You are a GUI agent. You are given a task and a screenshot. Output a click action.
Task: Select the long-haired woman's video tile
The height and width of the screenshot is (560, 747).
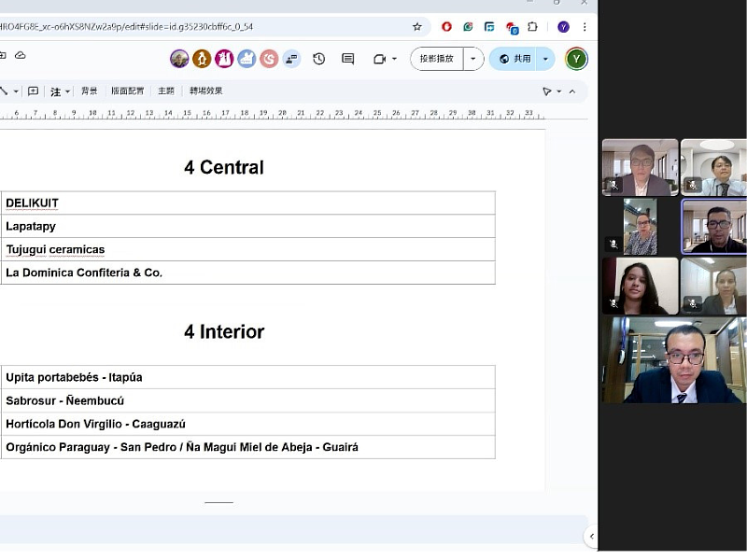coord(641,287)
